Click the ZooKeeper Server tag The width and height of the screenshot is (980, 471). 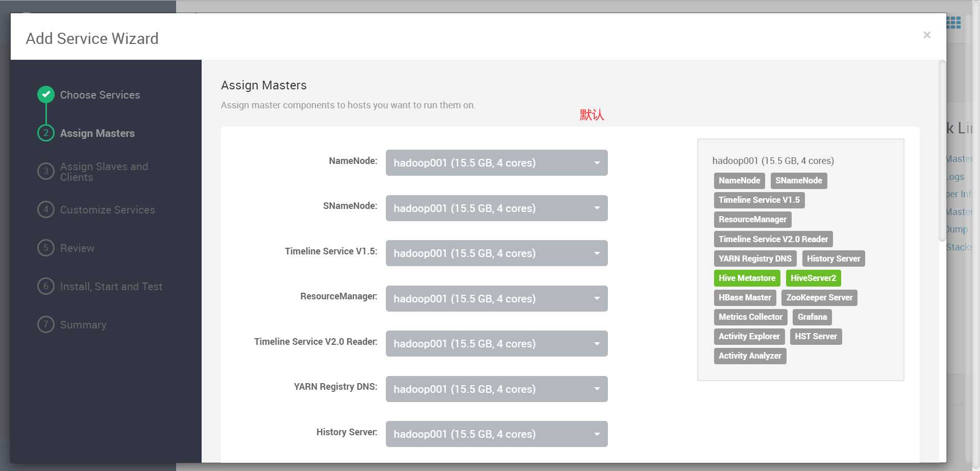pyautogui.click(x=819, y=297)
